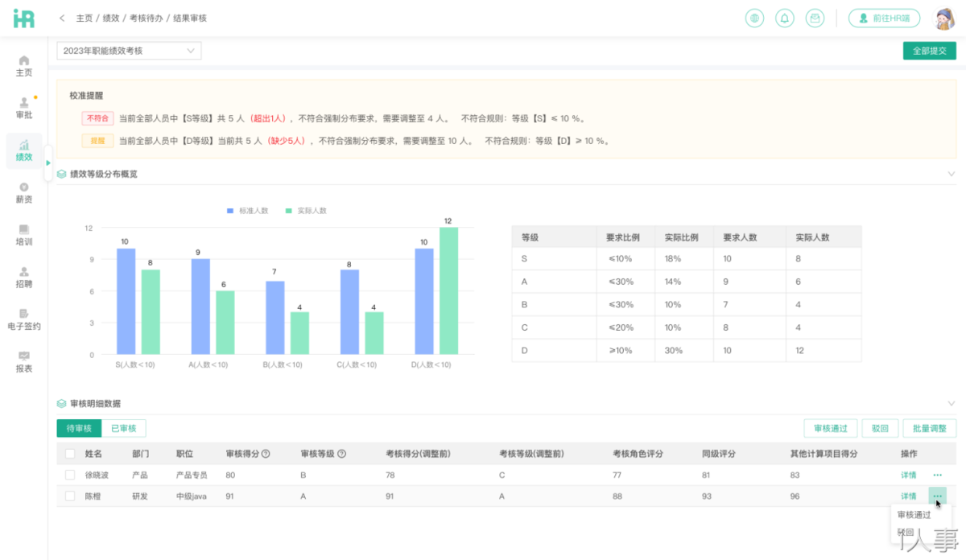Go to 薪资 in the sidebar

pos(24,192)
